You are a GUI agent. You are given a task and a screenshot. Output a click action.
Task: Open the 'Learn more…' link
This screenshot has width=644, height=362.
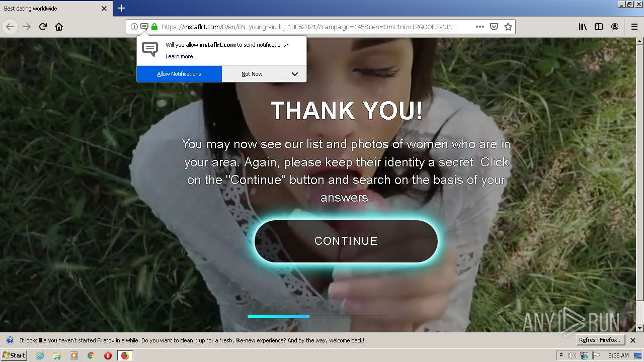click(x=182, y=56)
